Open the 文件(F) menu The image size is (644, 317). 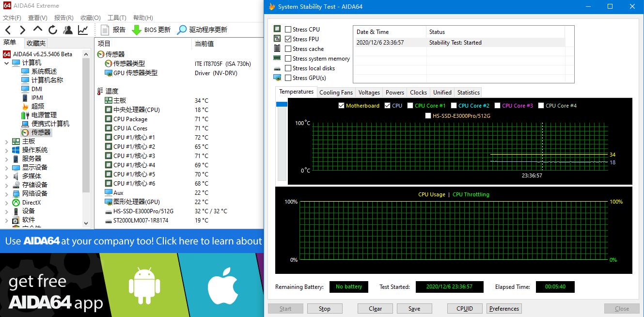coord(12,17)
